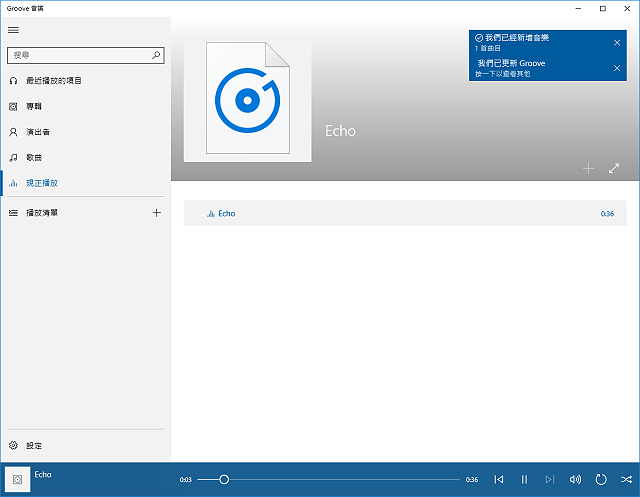Click the 0:36 duration in Echo row
This screenshot has height=497, width=640.
click(607, 214)
